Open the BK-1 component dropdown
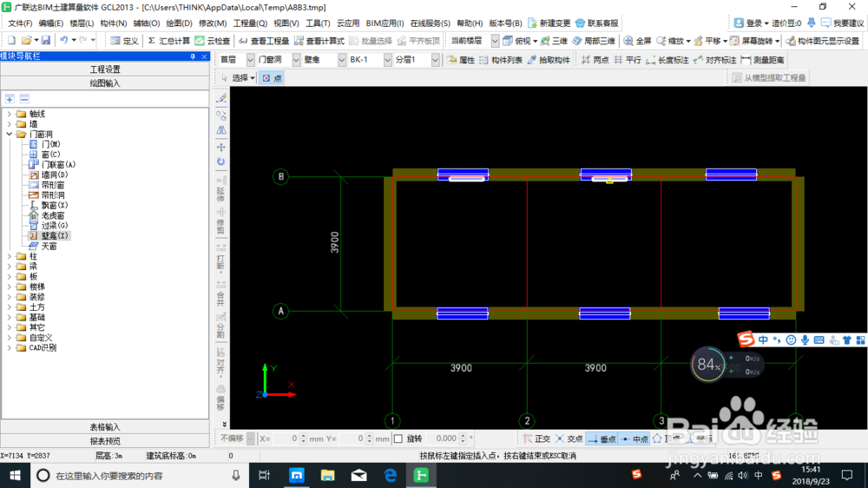This screenshot has height=488, width=868. [x=387, y=60]
